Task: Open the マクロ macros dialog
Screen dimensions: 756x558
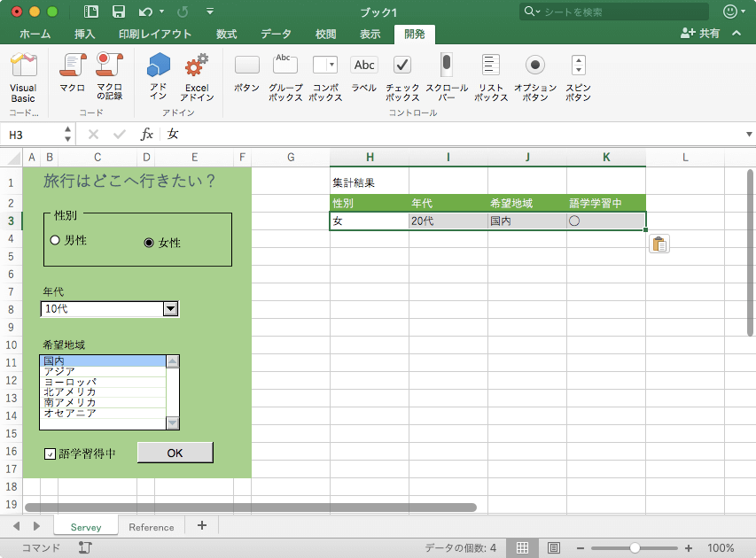Action: pos(73,73)
